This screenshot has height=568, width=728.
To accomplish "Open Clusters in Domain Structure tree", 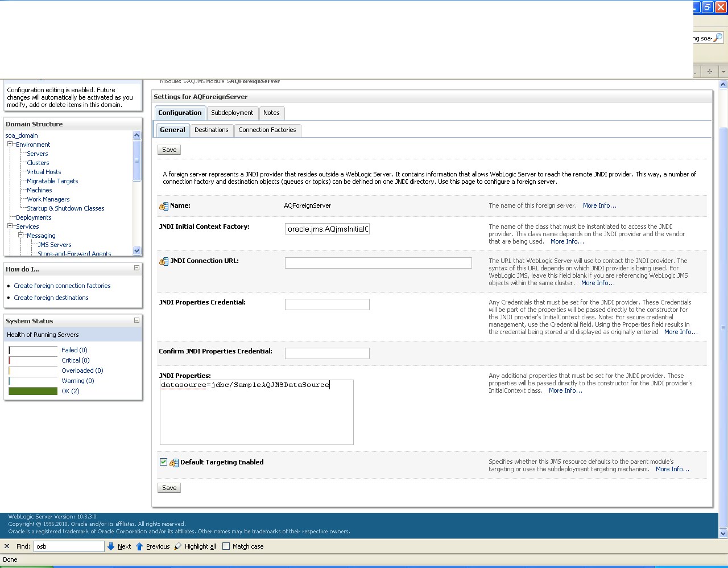I will tap(38, 163).
